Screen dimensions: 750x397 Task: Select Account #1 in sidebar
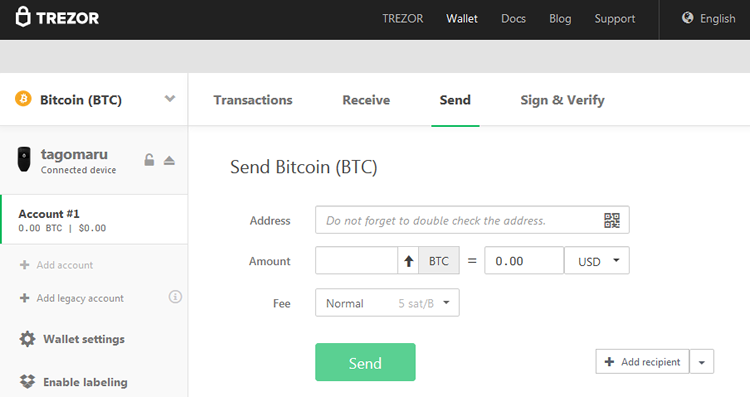94,220
